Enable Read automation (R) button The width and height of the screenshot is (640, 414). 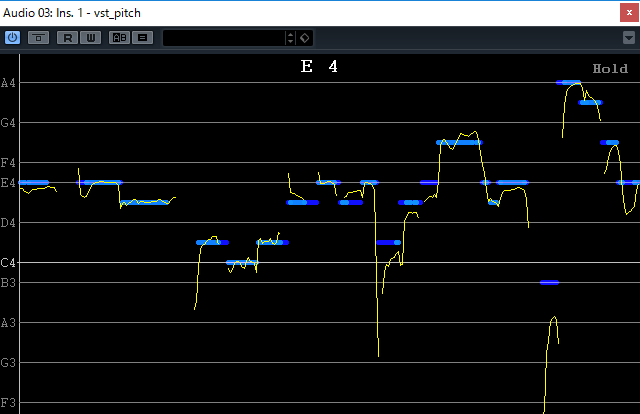(x=67, y=38)
